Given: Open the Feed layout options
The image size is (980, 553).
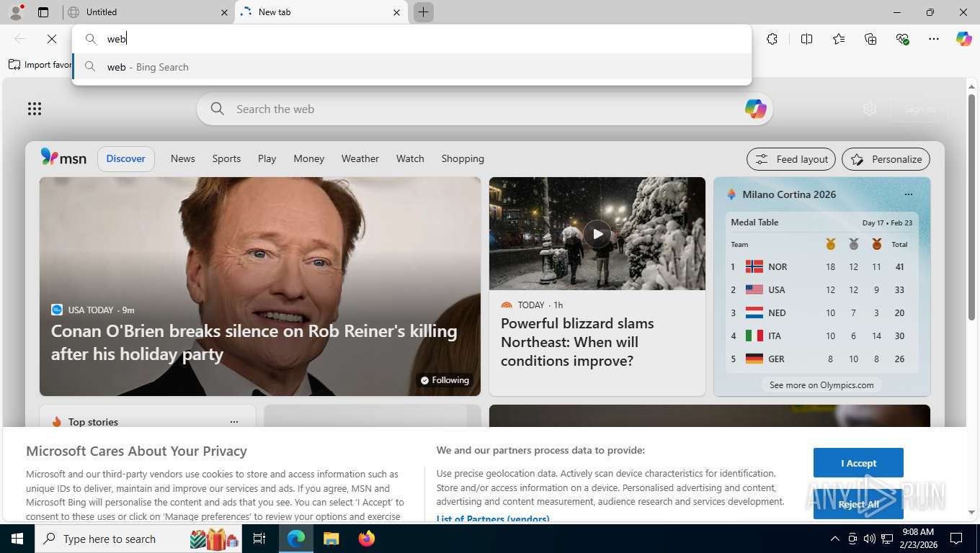Looking at the screenshot, I should click(x=791, y=159).
